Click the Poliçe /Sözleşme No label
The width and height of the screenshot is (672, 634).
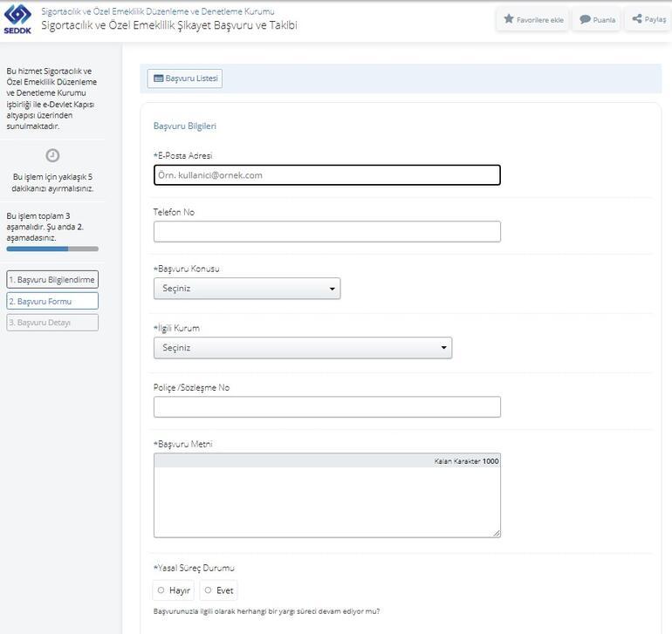pos(192,388)
